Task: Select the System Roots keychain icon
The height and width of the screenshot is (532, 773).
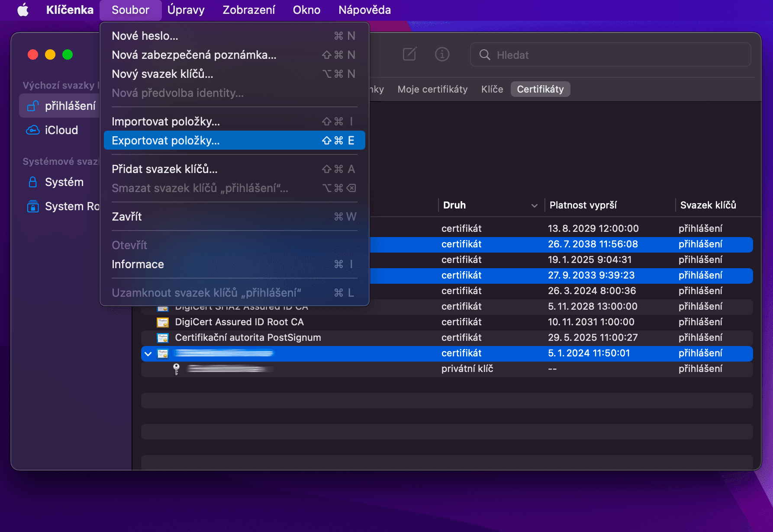Action: click(x=33, y=206)
